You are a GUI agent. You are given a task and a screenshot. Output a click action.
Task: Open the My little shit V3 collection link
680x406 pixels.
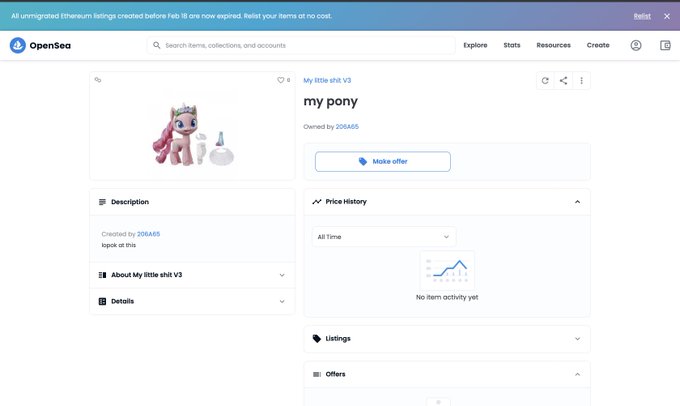point(327,80)
